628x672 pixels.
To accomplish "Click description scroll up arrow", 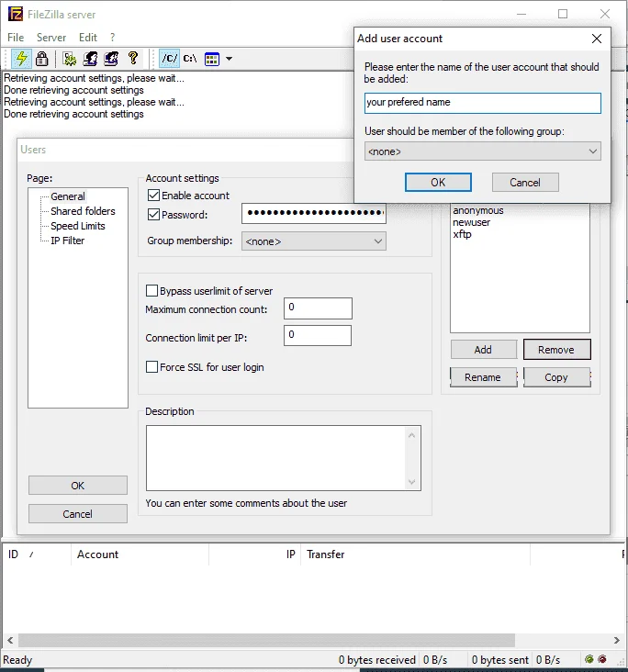I will (x=411, y=435).
